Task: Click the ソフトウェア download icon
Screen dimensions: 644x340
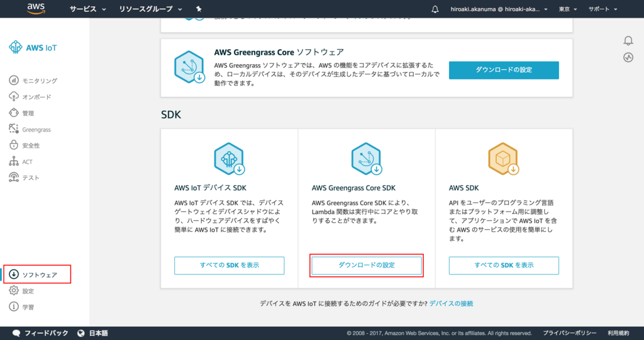Action: (x=14, y=275)
